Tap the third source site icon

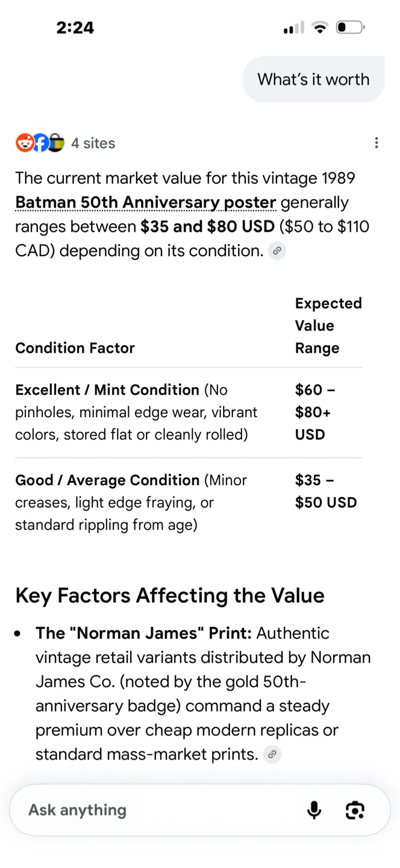click(x=55, y=143)
